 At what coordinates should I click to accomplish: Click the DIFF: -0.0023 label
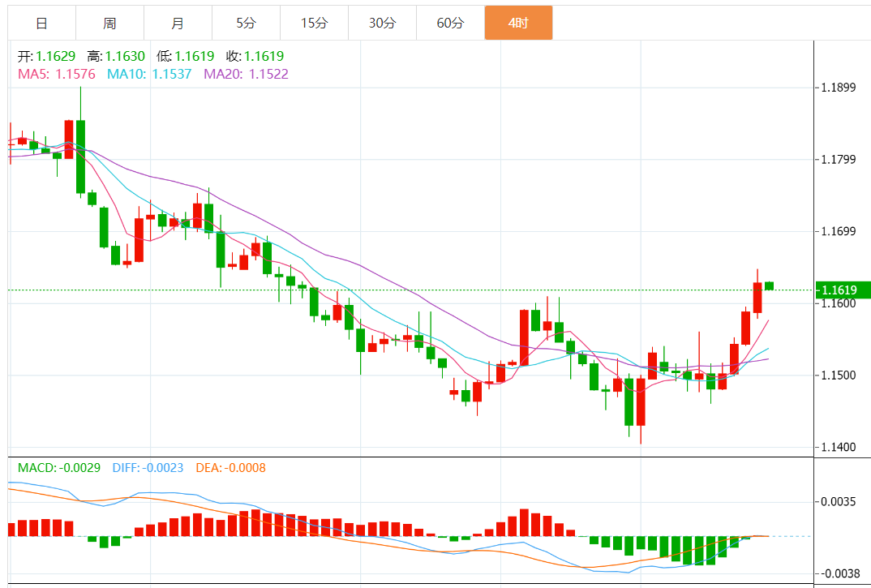[x=148, y=468]
